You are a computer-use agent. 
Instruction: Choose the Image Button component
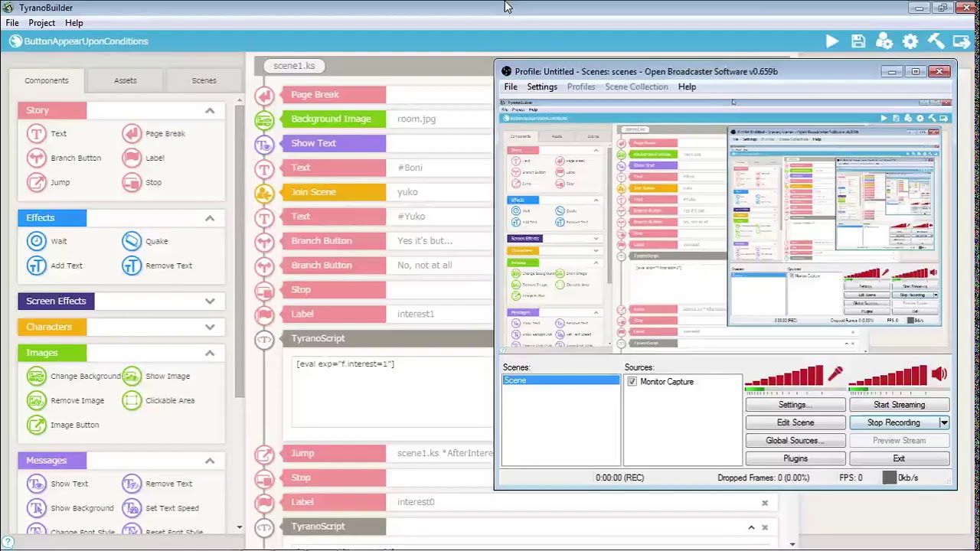63,425
